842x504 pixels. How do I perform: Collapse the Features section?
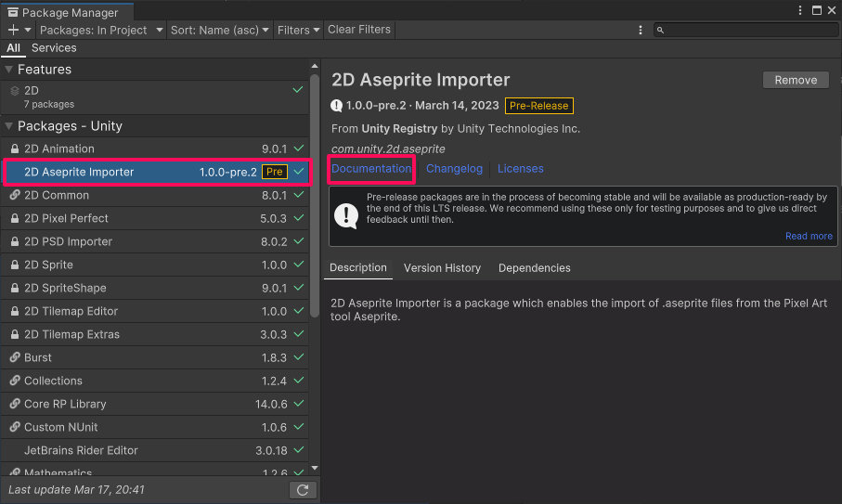point(8,70)
